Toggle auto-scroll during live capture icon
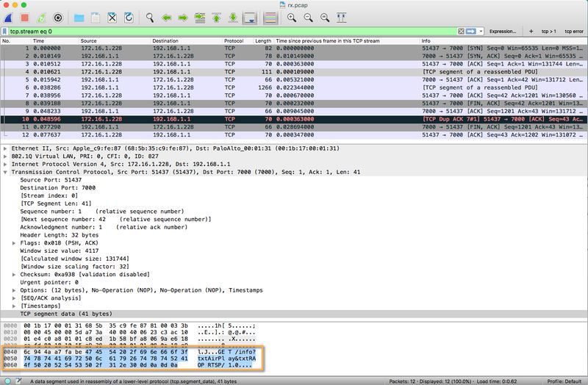This screenshot has height=385, width=588. pyautogui.click(x=250, y=16)
